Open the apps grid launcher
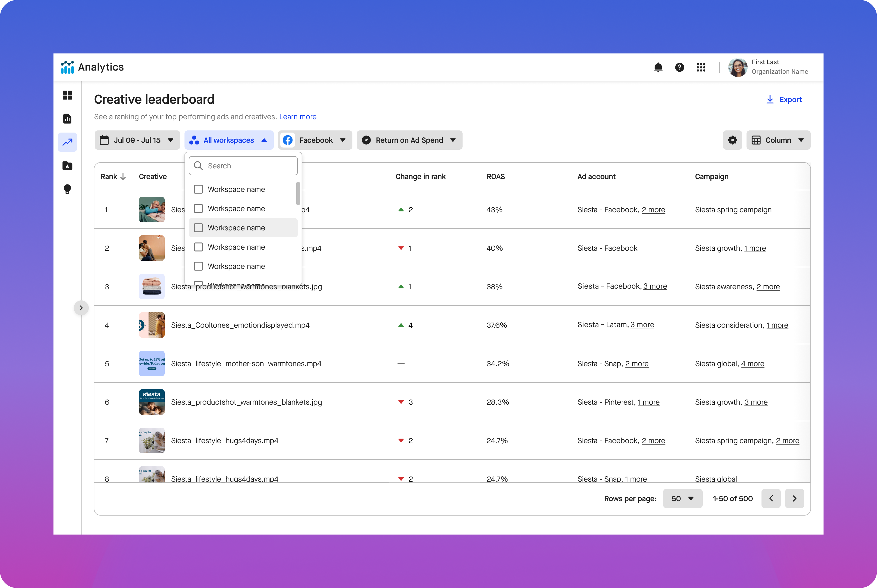This screenshot has height=588, width=877. pyautogui.click(x=701, y=67)
